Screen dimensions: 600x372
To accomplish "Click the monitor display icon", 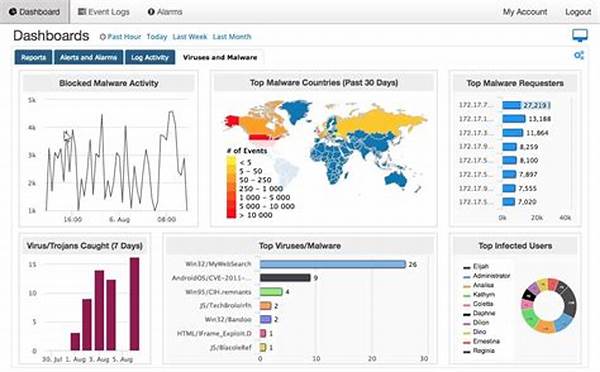I will (x=580, y=36).
